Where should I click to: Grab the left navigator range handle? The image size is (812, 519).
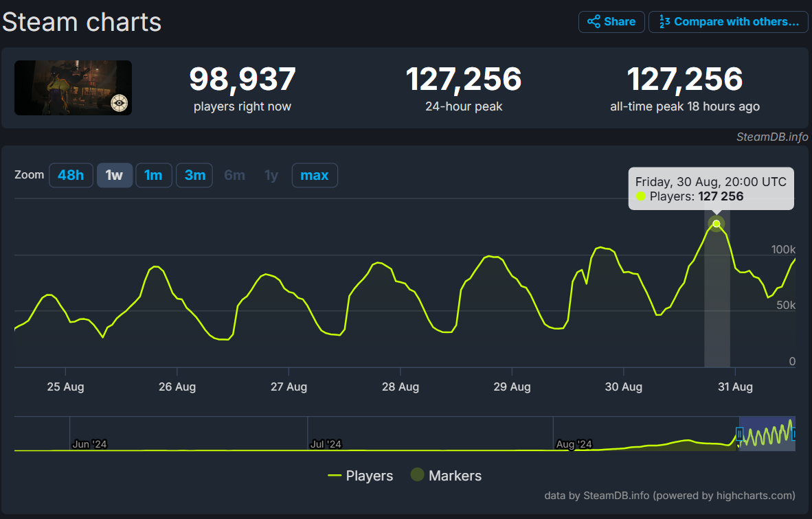click(x=739, y=434)
